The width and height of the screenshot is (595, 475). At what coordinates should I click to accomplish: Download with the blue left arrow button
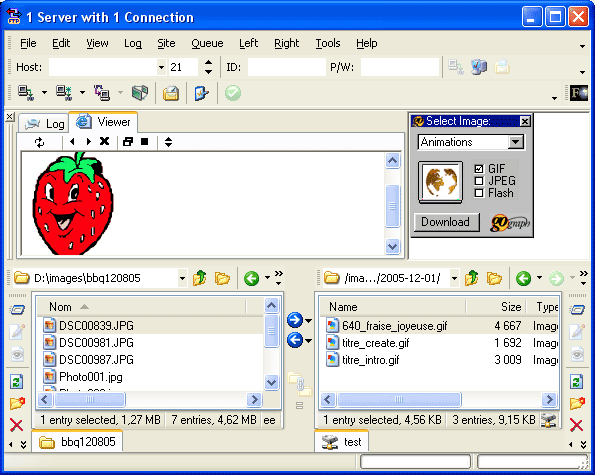pyautogui.click(x=295, y=340)
